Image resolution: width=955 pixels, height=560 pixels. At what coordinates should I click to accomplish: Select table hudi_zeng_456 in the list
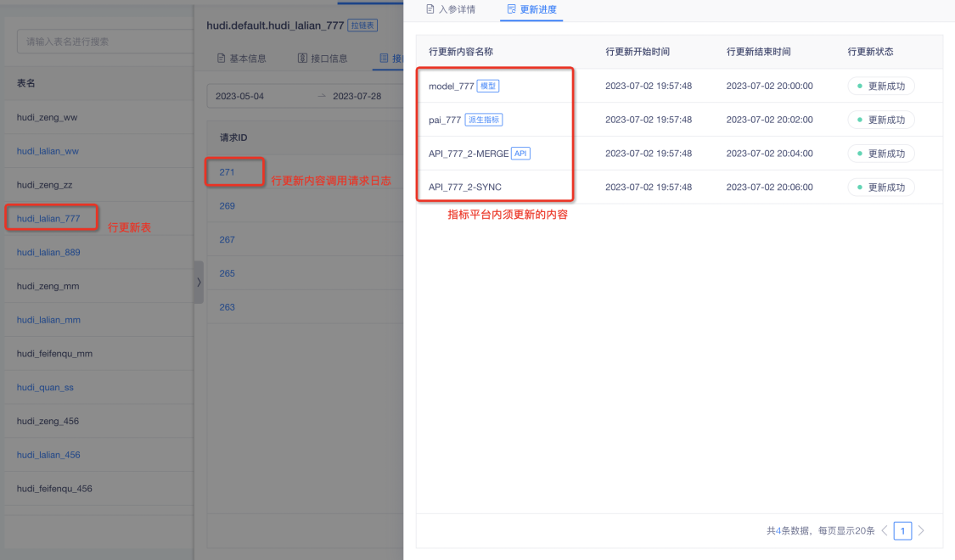point(48,421)
